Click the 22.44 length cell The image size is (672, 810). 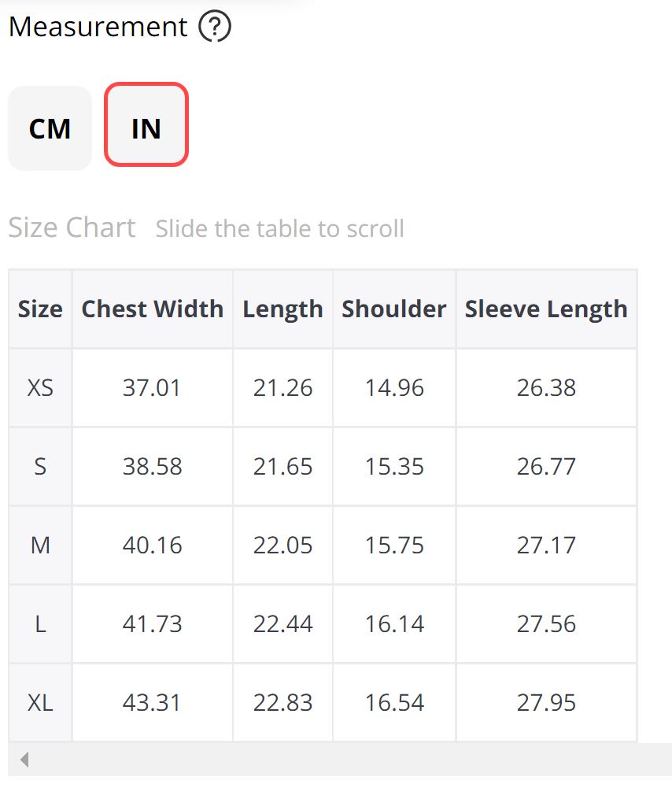point(282,624)
